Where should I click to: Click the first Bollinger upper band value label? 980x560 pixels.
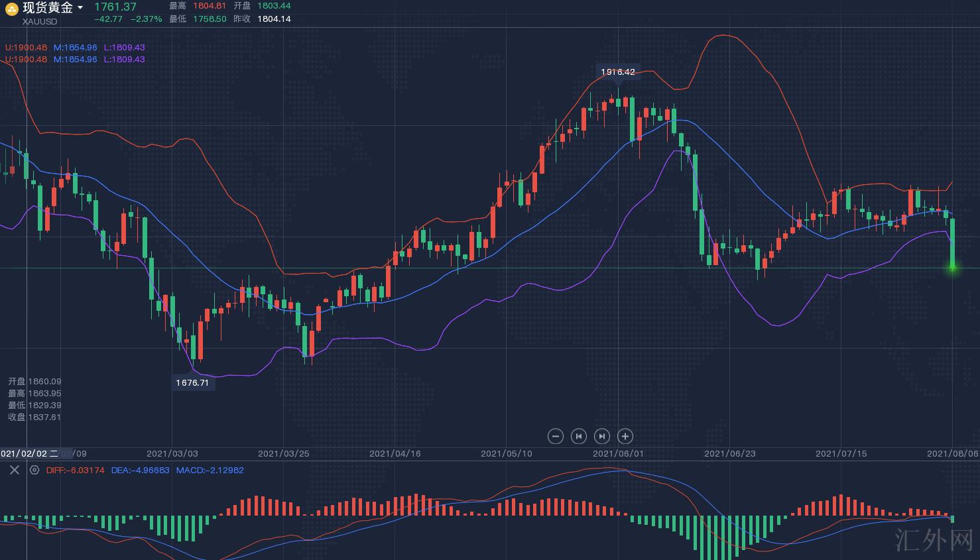click(x=27, y=47)
